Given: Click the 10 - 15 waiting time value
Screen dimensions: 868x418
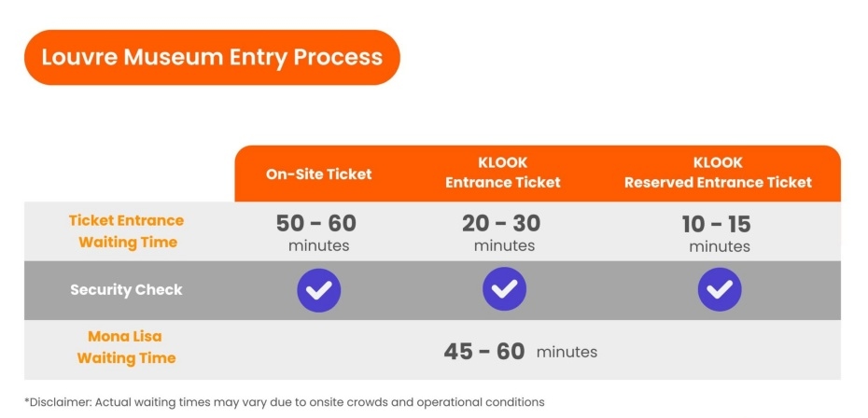Looking at the screenshot, I should (716, 224).
